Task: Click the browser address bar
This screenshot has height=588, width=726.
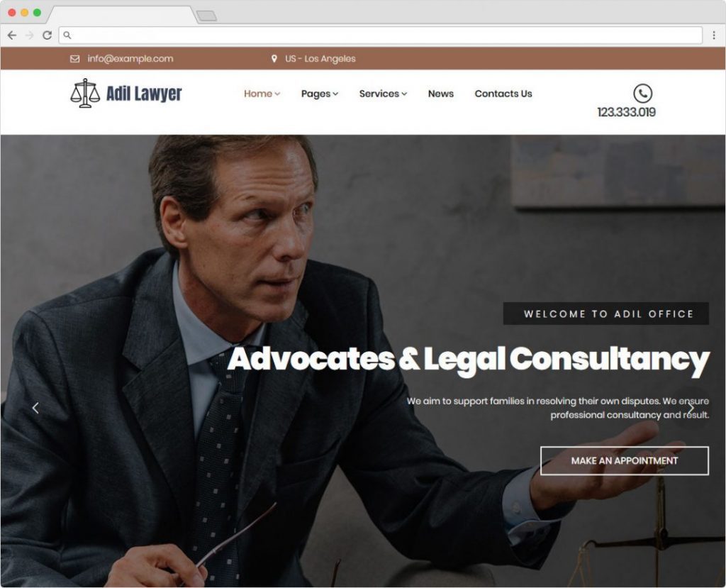Action: tap(381, 35)
